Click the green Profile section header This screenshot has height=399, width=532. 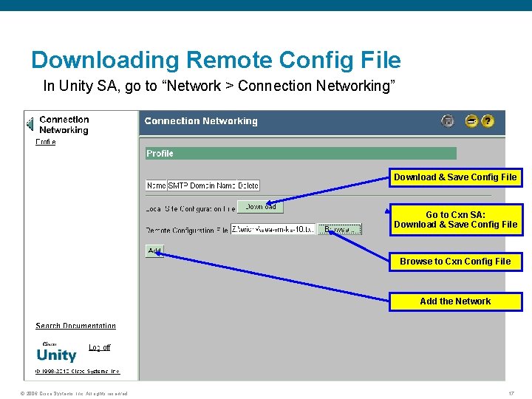301,154
